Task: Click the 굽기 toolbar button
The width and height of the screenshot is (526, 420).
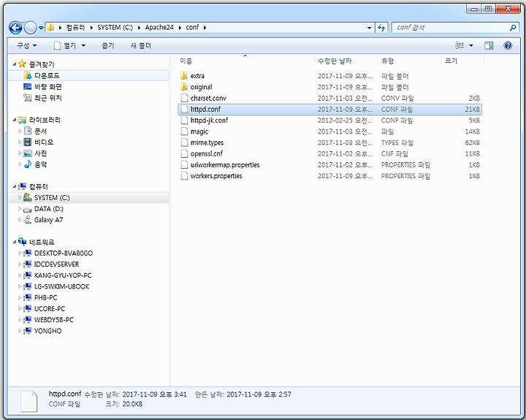Action: click(108, 45)
